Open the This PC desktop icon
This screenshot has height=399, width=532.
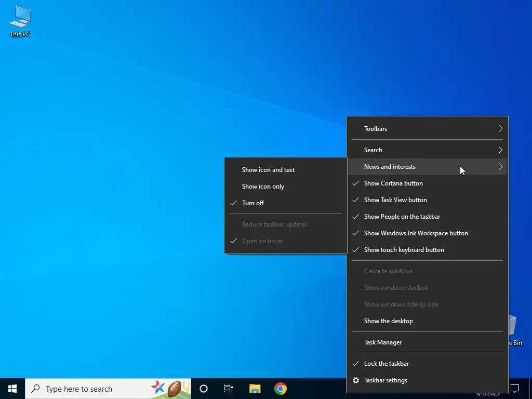20,21
